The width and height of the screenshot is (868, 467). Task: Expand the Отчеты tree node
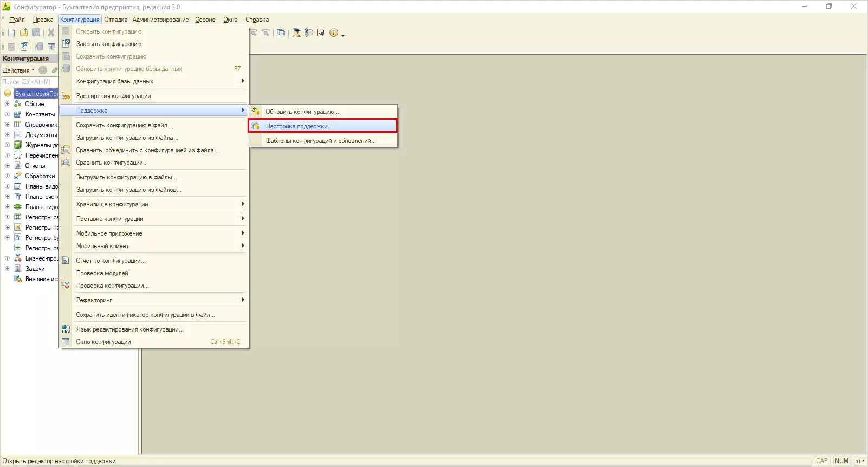pos(7,166)
